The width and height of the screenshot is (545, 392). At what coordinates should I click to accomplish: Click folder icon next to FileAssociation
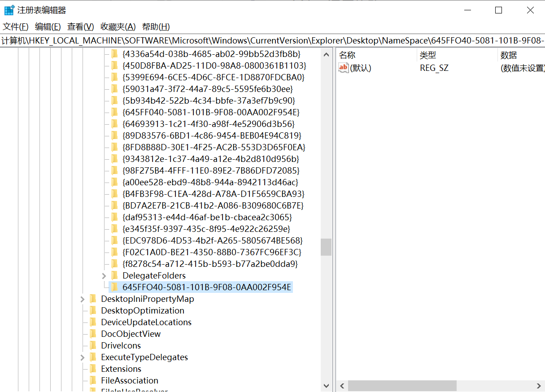pos(93,380)
